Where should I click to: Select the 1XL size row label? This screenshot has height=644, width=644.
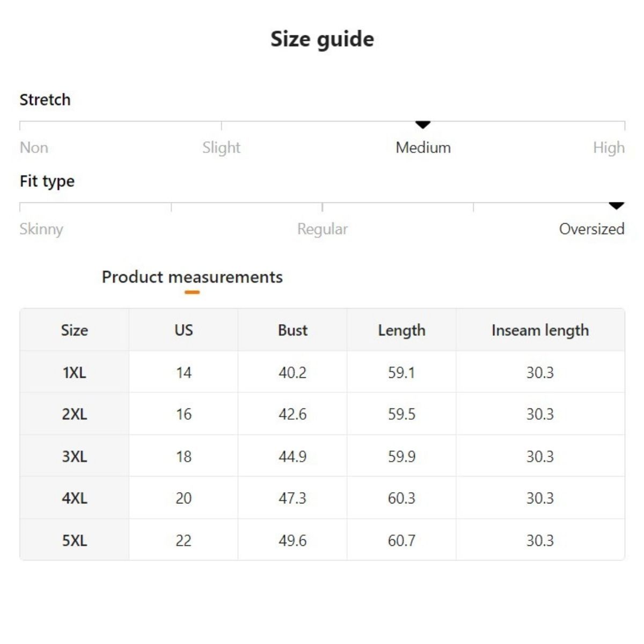point(75,372)
